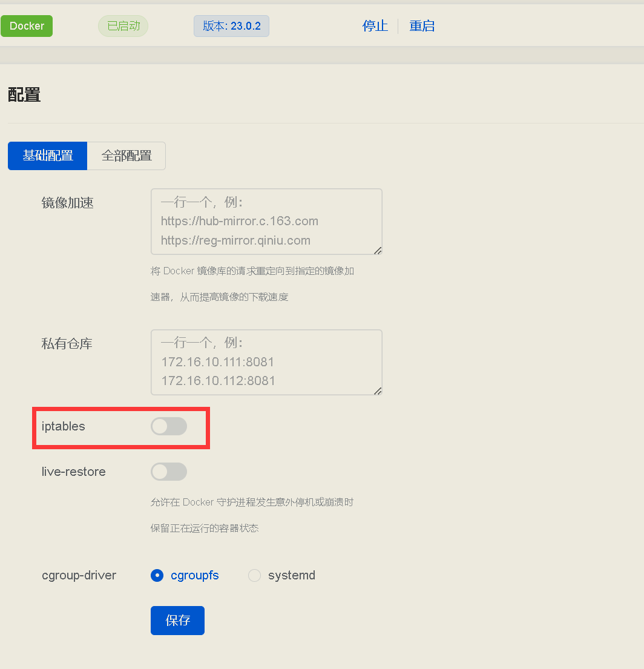
Task: Click the 已启动 running status indicator
Action: [123, 26]
